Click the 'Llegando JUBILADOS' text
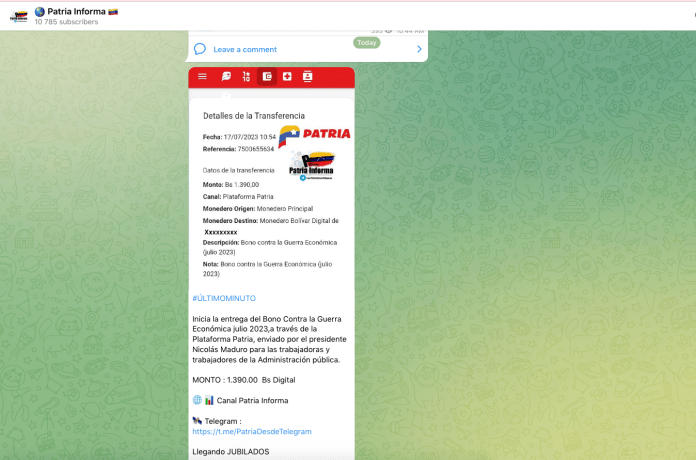Screen dimensions: 696x460 pos(231,452)
